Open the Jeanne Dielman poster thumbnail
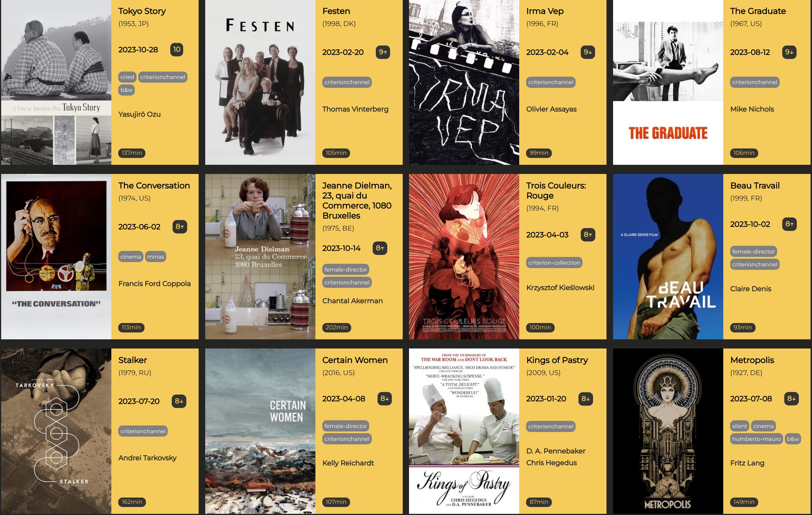 tap(260, 256)
